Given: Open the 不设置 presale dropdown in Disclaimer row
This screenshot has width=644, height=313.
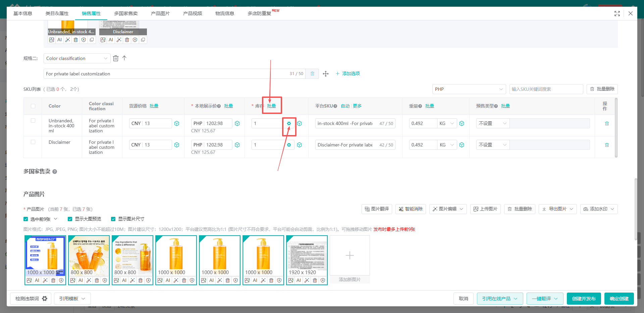Looking at the screenshot, I should click(x=493, y=145).
